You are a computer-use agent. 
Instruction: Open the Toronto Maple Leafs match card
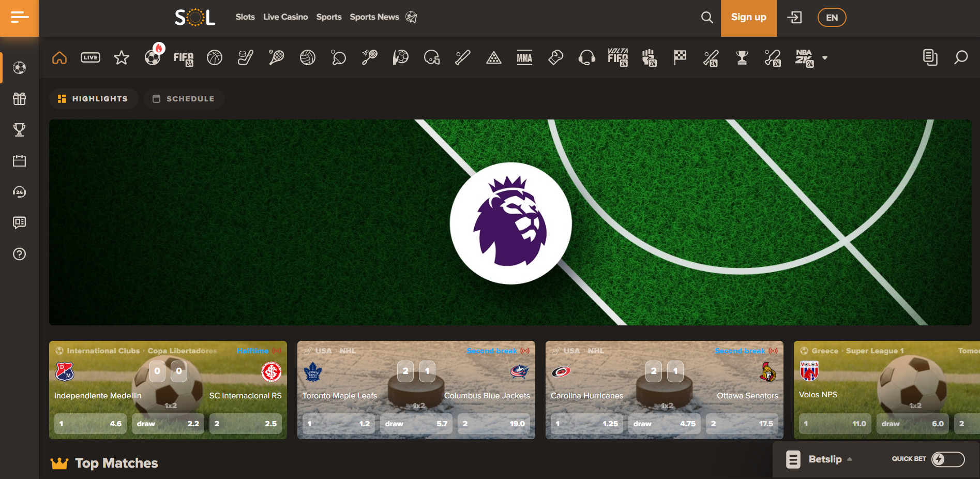(416, 390)
